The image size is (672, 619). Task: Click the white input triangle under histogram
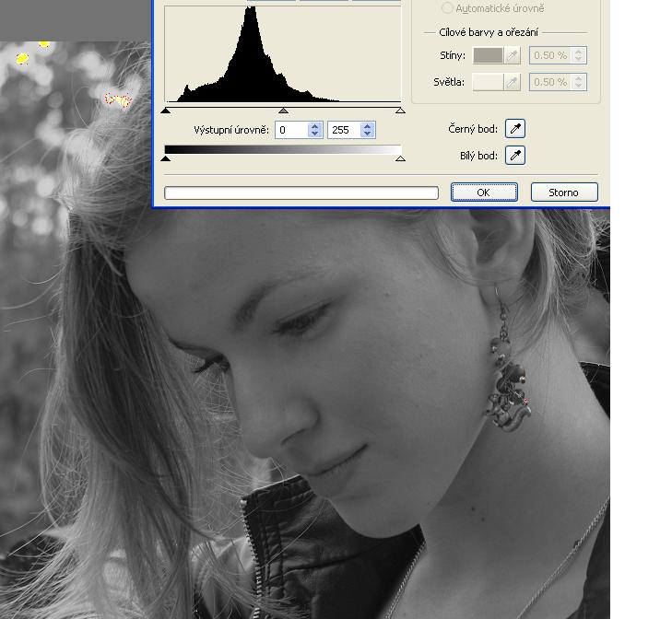click(x=400, y=111)
